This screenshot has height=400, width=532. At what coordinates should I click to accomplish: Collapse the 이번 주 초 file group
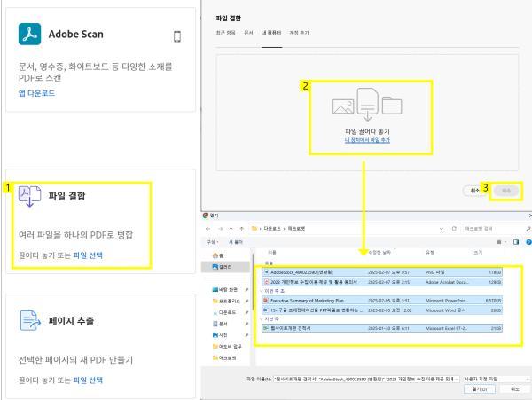point(261,291)
